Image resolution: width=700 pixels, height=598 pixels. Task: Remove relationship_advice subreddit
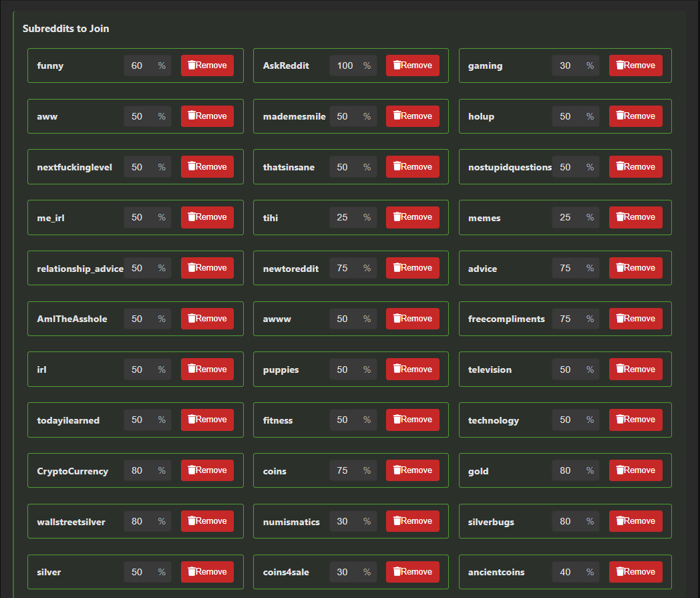(207, 268)
